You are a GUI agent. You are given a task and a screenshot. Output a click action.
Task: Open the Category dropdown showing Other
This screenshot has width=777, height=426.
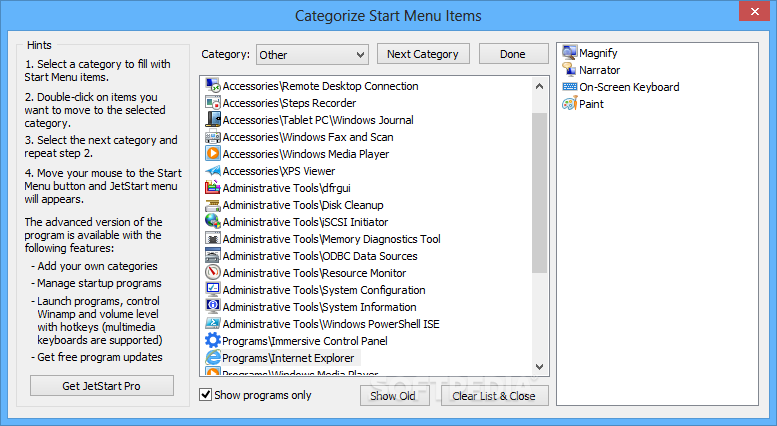312,54
